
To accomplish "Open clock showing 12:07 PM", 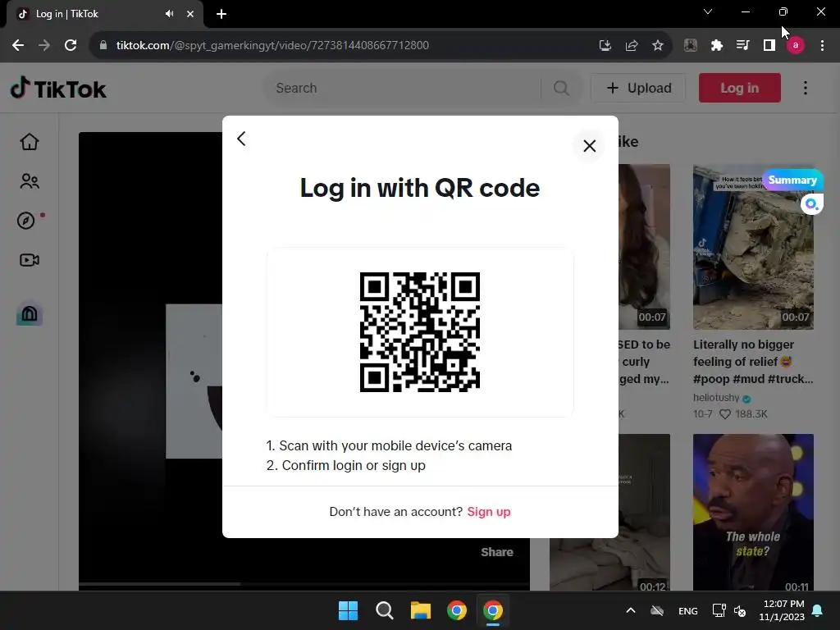I will tap(782, 610).
